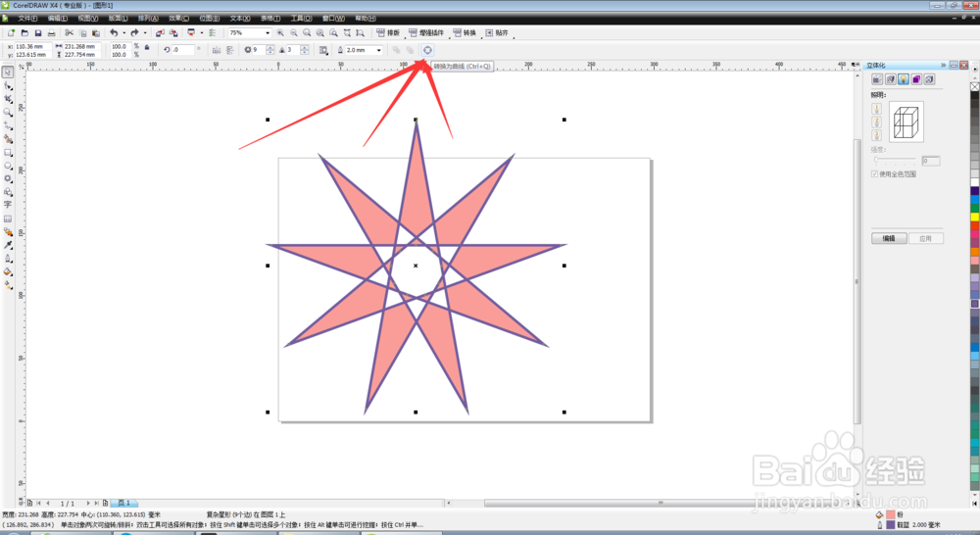Select the Polygon tool
The image size is (980, 535).
8,178
